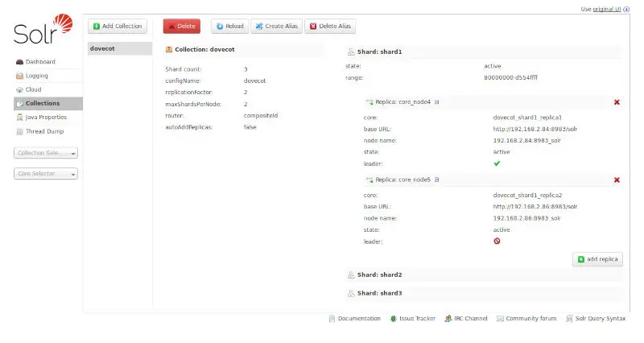Click core name dovecot_shard1_replica1

[x=527, y=118]
